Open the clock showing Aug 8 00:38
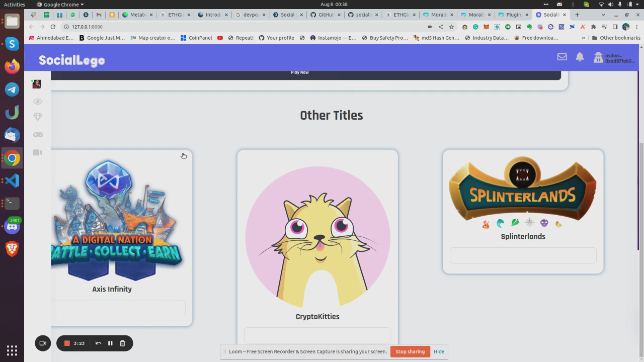Image resolution: width=644 pixels, height=362 pixels. (x=334, y=4)
